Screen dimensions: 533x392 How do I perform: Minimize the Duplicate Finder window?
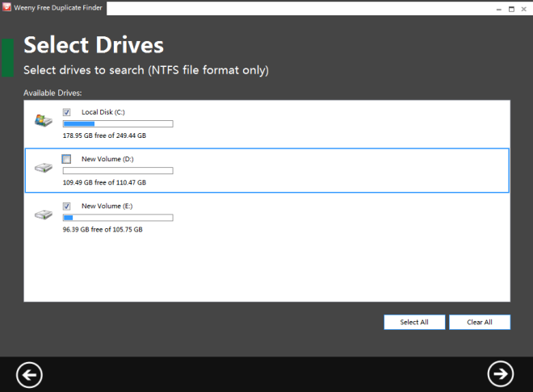(498, 9)
